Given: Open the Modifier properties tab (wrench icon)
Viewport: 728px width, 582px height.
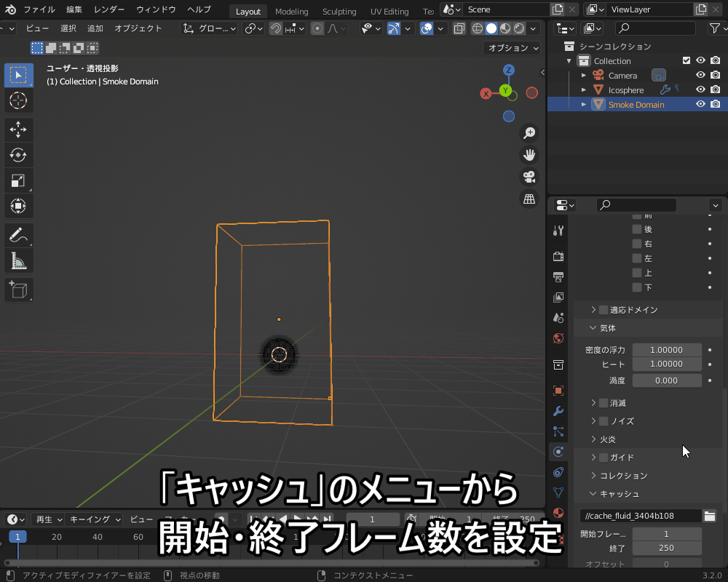Looking at the screenshot, I should (558, 411).
